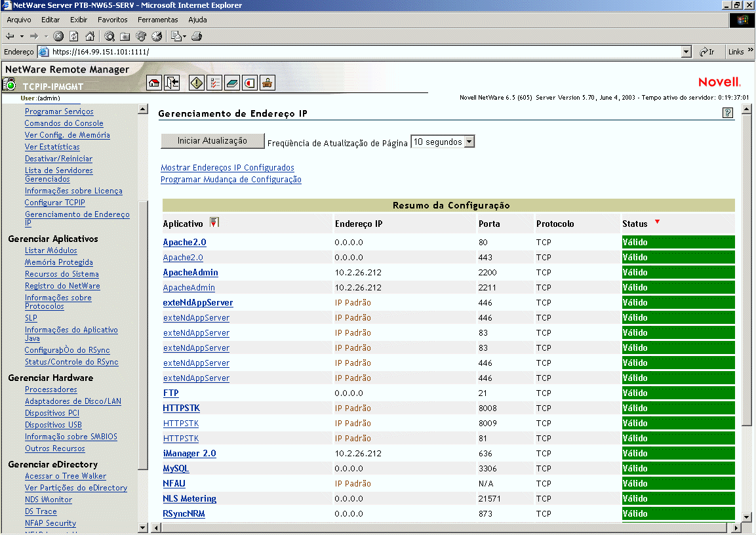
Task: Click sort icon next to Aplicativo column
Action: point(214,223)
